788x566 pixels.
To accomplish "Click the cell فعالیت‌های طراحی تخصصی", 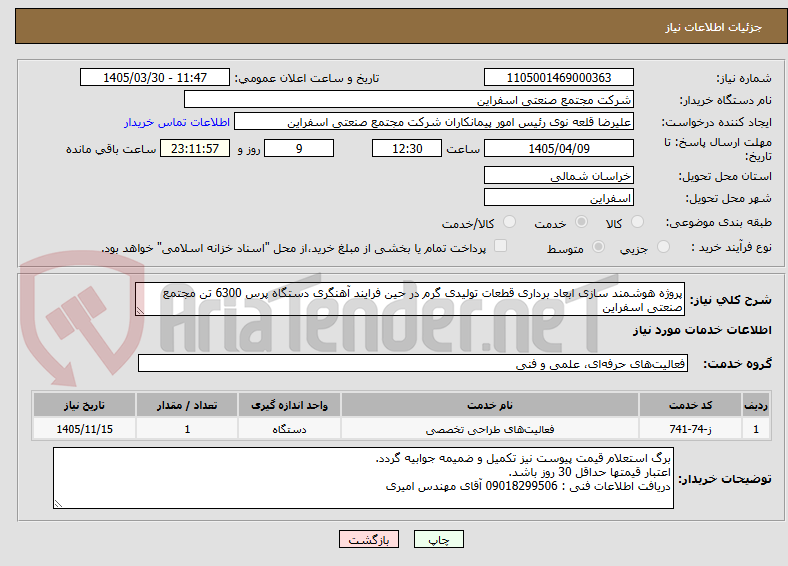I will tap(490, 429).
